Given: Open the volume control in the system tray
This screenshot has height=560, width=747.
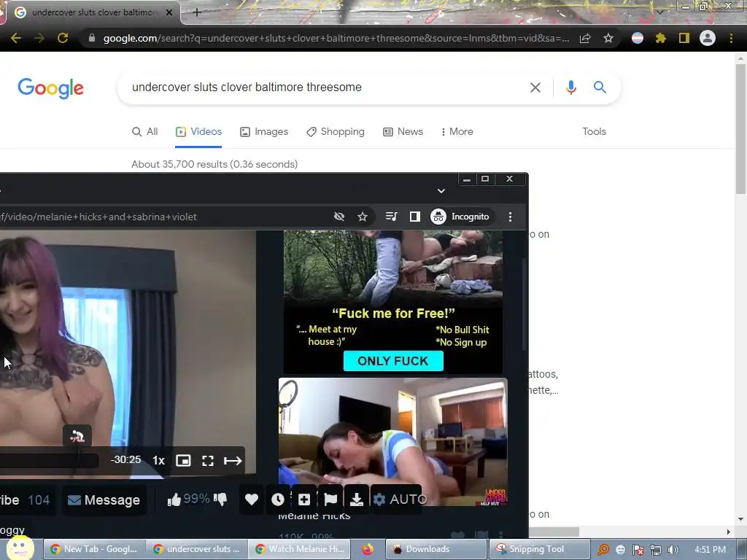Looking at the screenshot, I should click(673, 550).
